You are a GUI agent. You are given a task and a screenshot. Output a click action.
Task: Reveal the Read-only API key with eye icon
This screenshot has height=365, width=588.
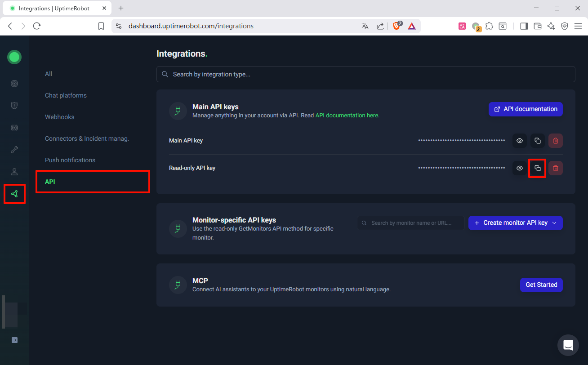click(519, 168)
